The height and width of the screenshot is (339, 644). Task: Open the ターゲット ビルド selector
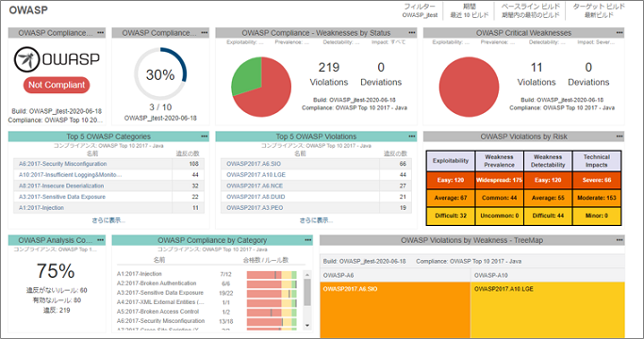click(x=599, y=10)
